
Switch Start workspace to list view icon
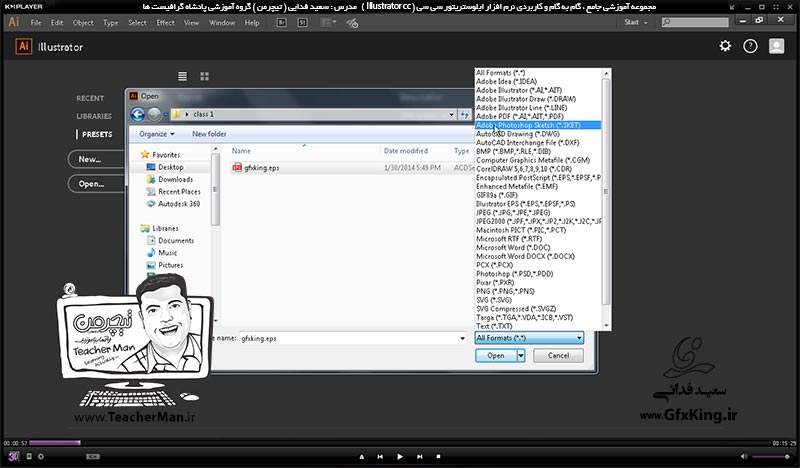[182, 76]
